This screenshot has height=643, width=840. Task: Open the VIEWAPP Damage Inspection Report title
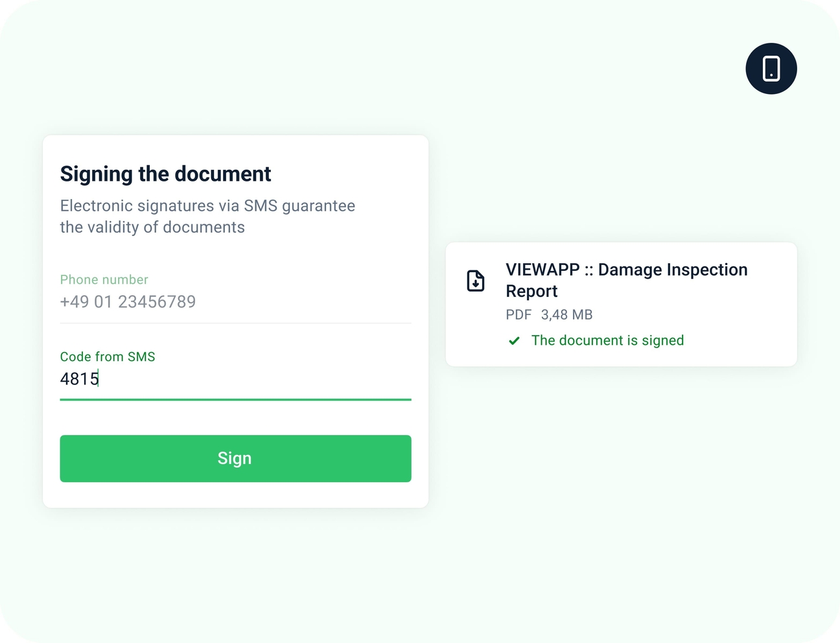pos(626,270)
